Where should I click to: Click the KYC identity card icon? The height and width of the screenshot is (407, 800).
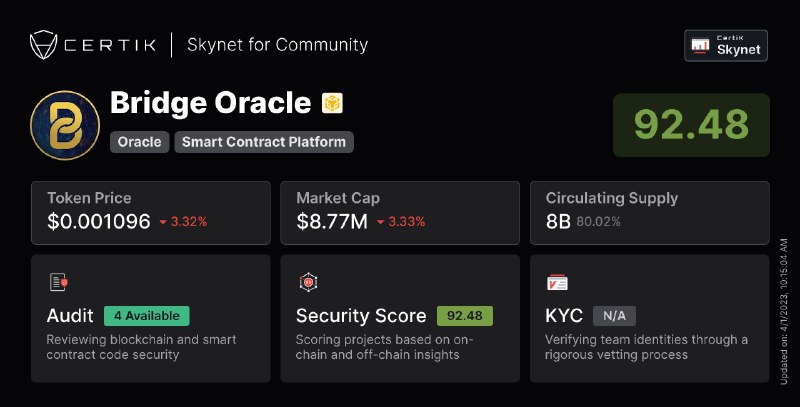[557, 283]
